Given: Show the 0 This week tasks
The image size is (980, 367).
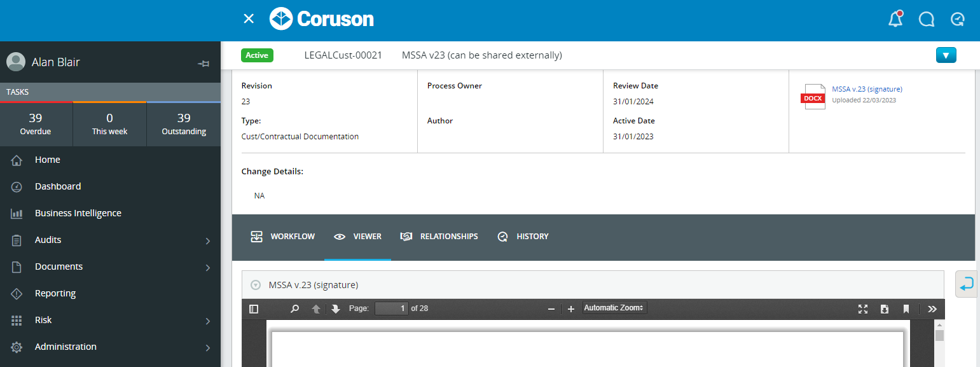Looking at the screenshot, I should (x=109, y=124).
